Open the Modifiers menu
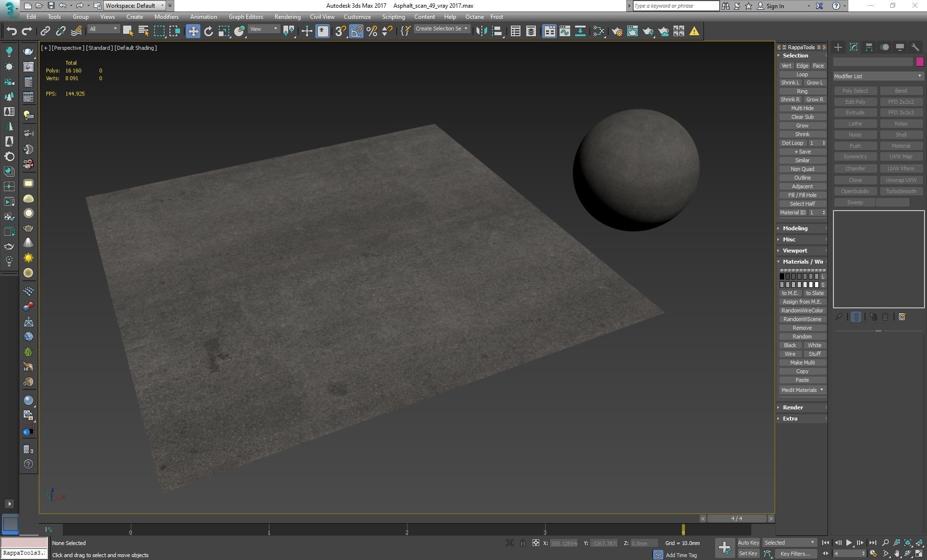 (167, 16)
